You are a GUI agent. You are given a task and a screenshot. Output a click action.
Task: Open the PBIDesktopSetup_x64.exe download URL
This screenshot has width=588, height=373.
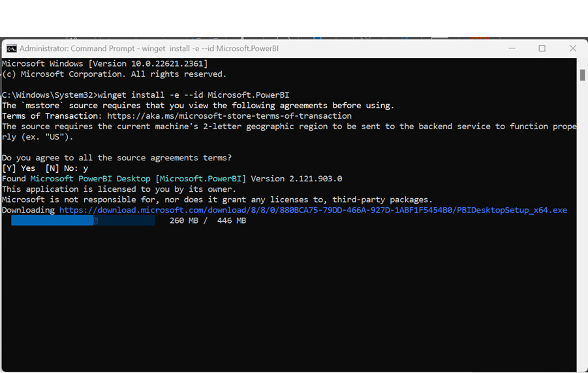(x=313, y=210)
